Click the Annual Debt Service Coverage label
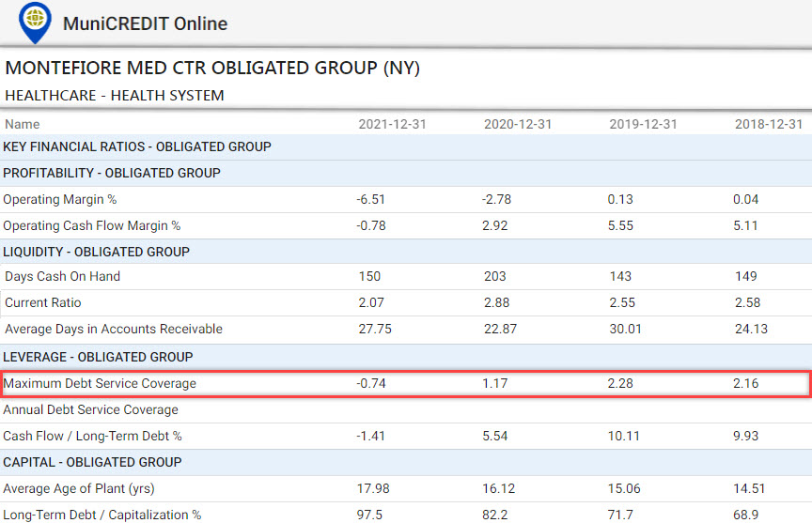Viewport: 812px width, 523px height. tap(90, 410)
